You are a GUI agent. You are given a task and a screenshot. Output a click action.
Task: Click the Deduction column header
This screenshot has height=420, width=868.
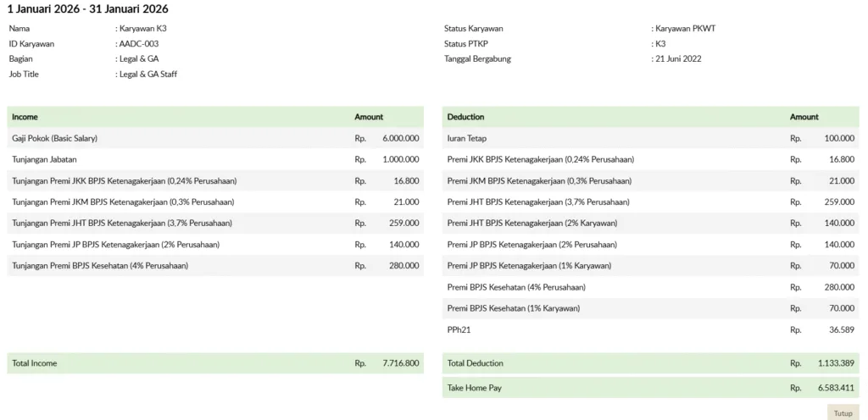click(x=465, y=117)
